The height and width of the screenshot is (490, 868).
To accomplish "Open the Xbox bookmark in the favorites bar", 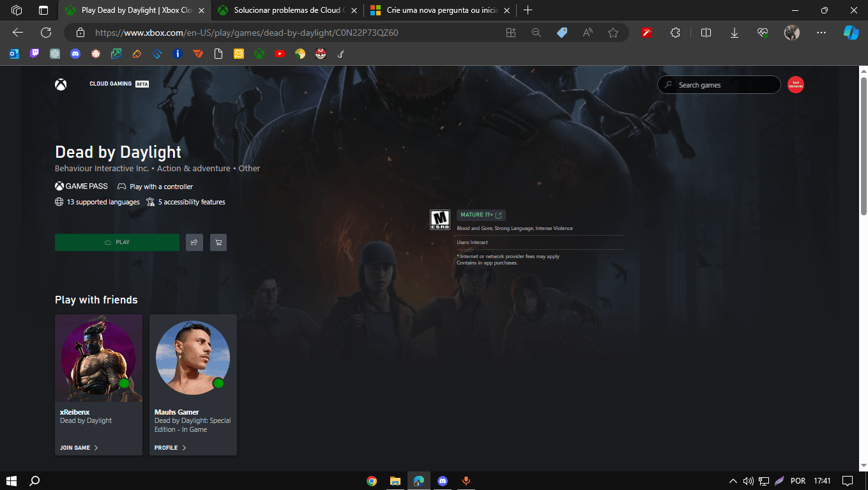I will [259, 54].
